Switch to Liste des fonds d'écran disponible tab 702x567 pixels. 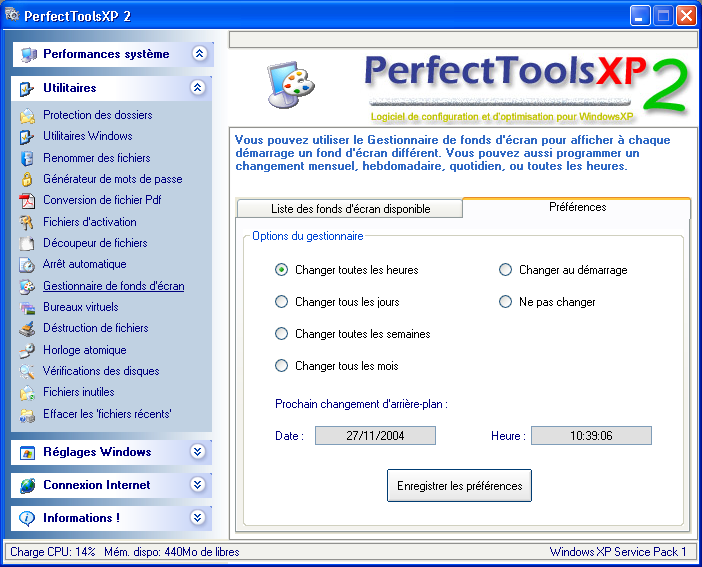350,209
